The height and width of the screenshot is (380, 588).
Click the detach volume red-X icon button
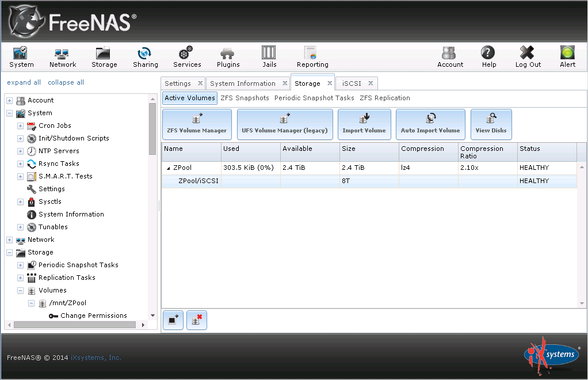point(197,321)
